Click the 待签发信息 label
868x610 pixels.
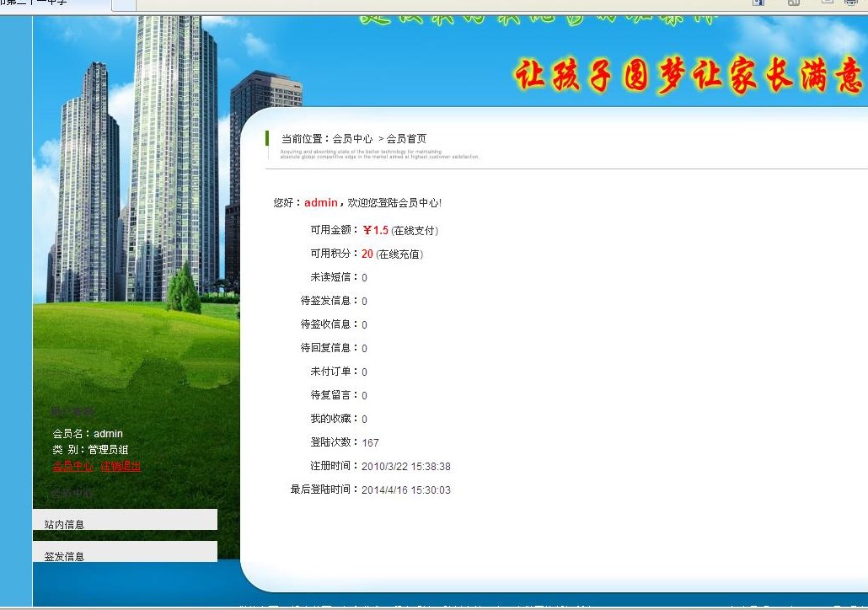329,301
